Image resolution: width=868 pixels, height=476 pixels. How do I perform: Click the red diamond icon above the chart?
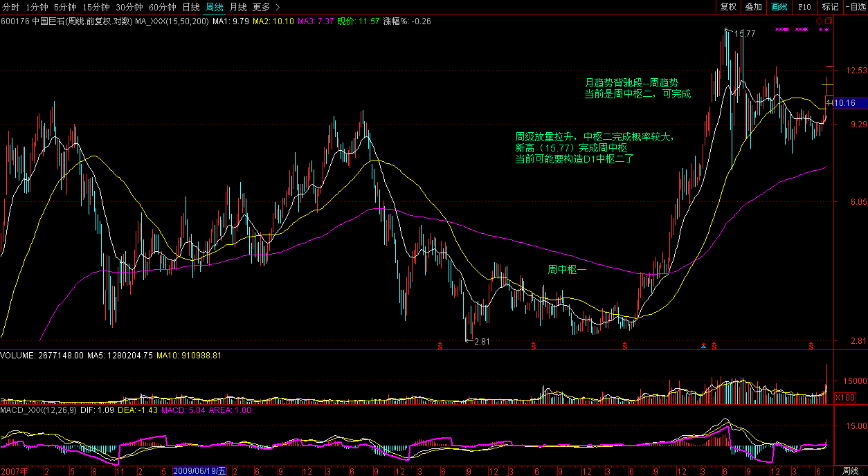(820, 21)
